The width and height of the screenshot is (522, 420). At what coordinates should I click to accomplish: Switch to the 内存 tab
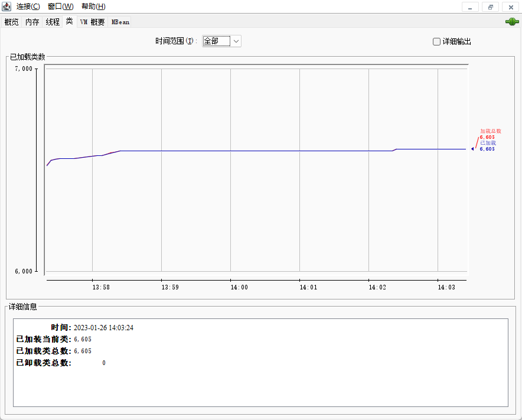(32, 22)
